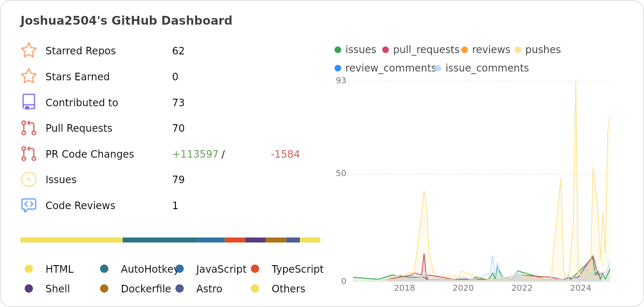Click the Dockerfile language label
644x307 pixels.
pyautogui.click(x=146, y=289)
